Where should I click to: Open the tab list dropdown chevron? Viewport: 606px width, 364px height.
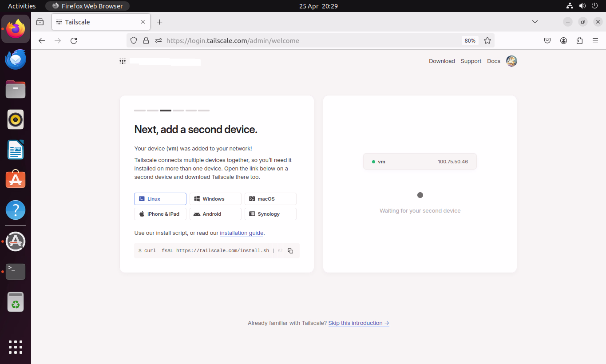coord(535,21)
